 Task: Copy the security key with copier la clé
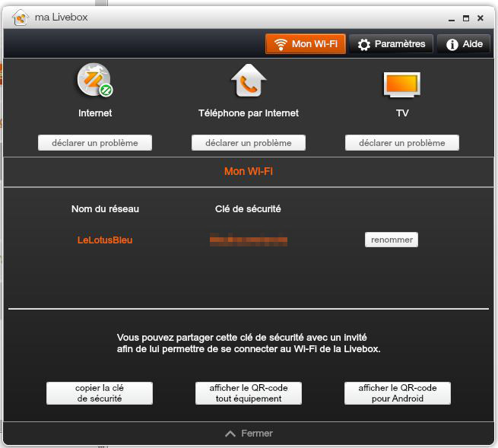click(100, 393)
